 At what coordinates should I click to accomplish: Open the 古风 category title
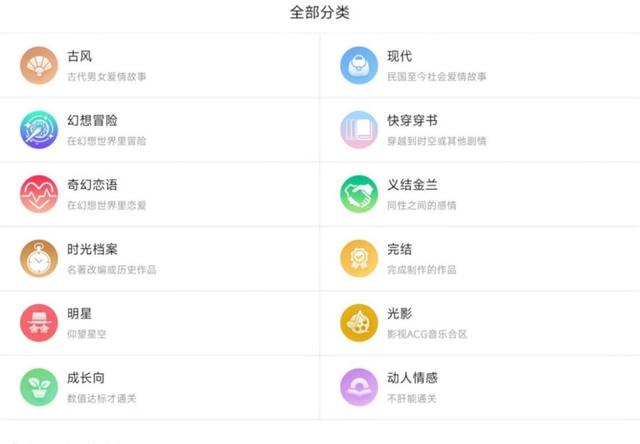click(80, 56)
